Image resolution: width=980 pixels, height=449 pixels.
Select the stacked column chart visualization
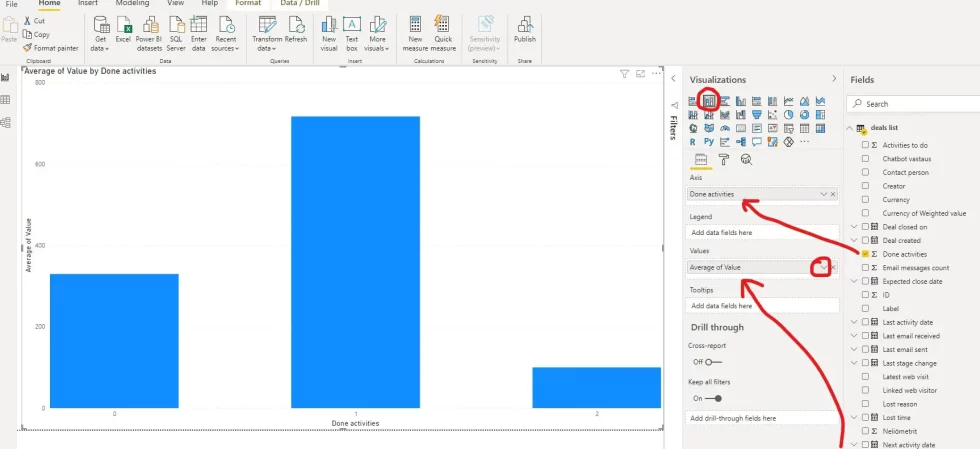coord(709,101)
